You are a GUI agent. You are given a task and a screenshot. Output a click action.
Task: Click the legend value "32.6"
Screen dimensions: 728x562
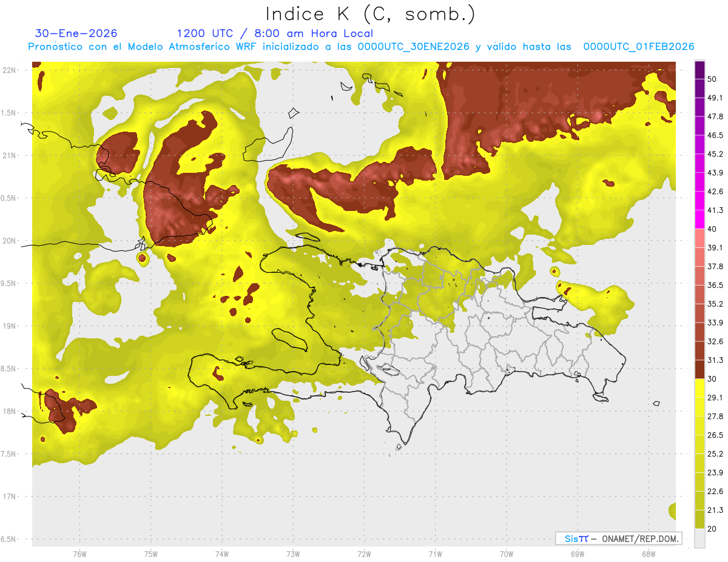(x=715, y=341)
